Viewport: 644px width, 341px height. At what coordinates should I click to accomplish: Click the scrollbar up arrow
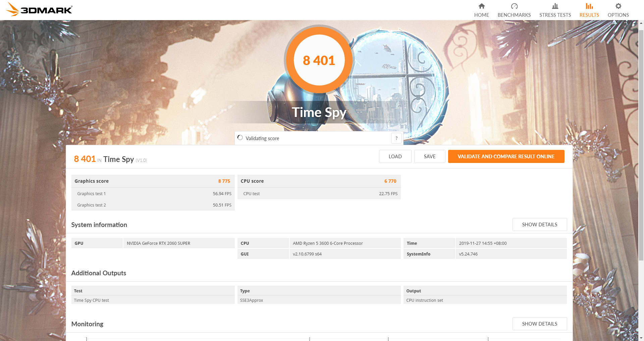(641, 23)
